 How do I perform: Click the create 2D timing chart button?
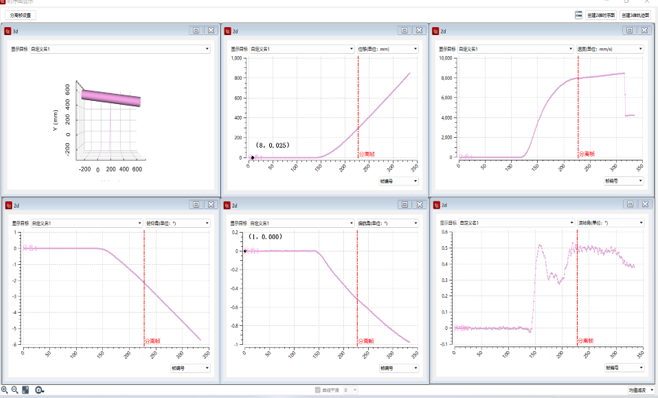pyautogui.click(x=601, y=15)
